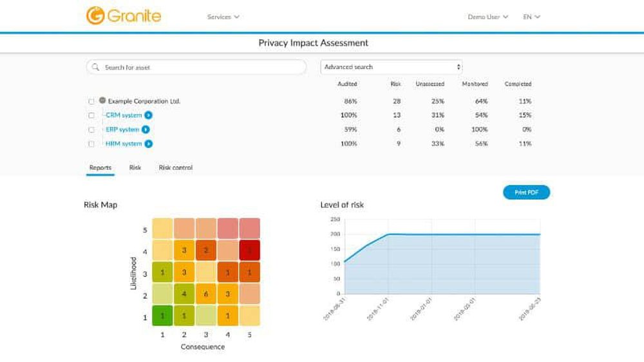Click the Privacy Impact Assessment heading
The image size is (644, 362).
point(314,43)
